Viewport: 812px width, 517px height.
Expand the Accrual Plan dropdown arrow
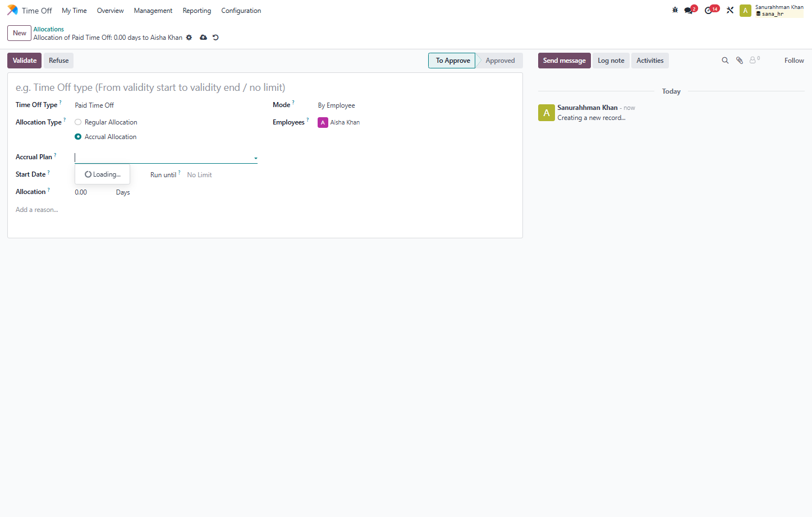[x=255, y=158]
